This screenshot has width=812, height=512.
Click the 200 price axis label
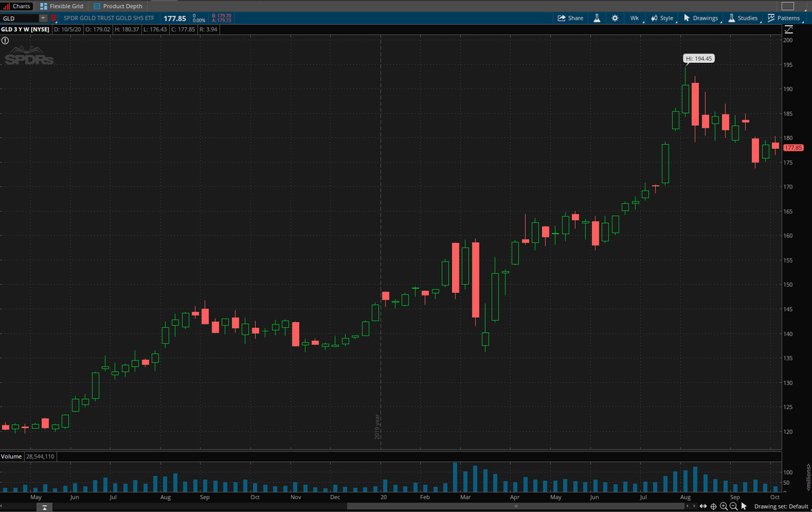click(788, 40)
